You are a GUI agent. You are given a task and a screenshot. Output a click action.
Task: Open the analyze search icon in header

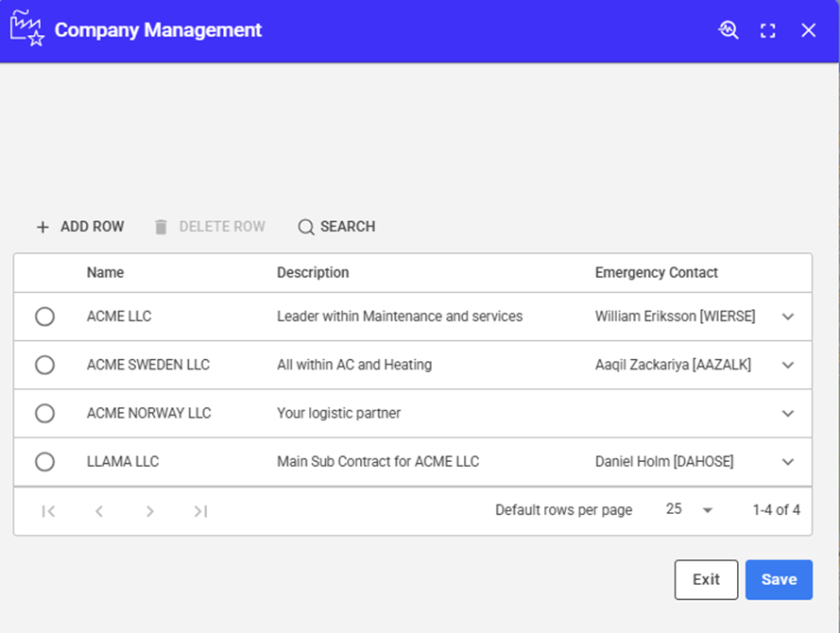point(728,30)
